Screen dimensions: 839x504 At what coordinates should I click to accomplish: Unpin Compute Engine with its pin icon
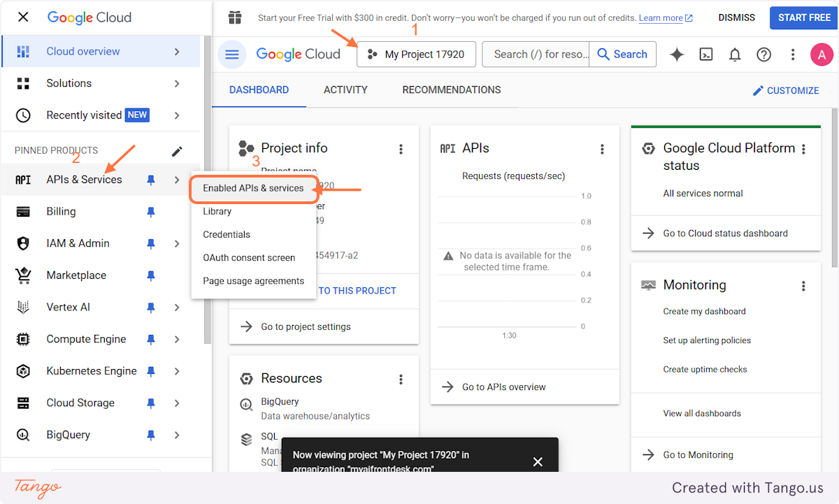150,340
